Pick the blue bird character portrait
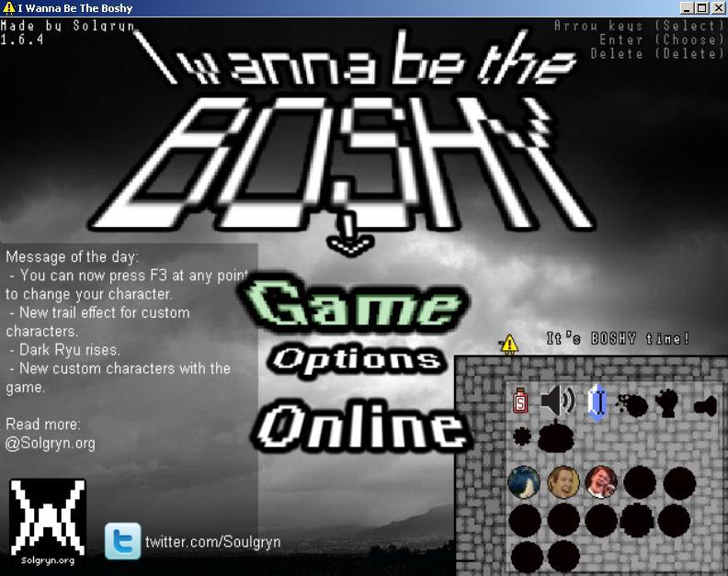The height and width of the screenshot is (576, 728). 524,481
